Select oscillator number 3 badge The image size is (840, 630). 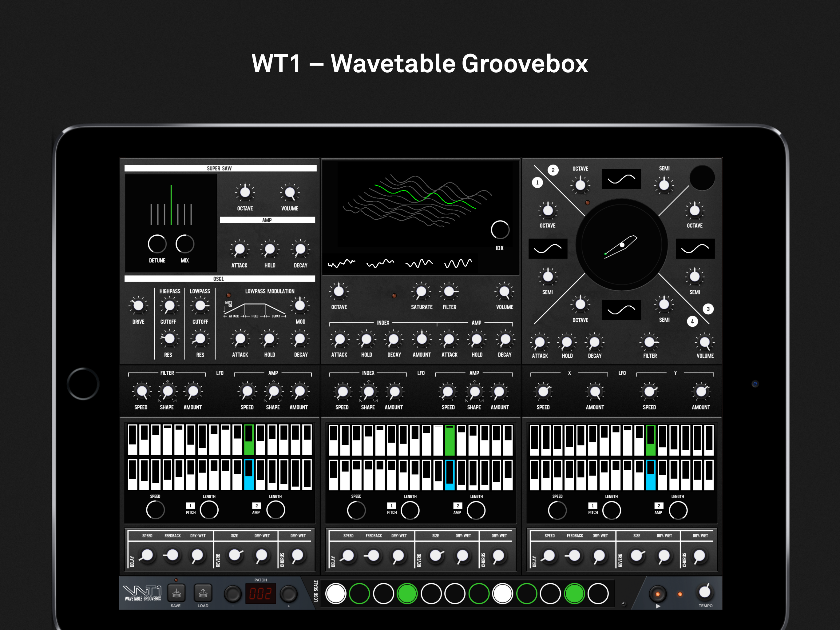pos(708,309)
